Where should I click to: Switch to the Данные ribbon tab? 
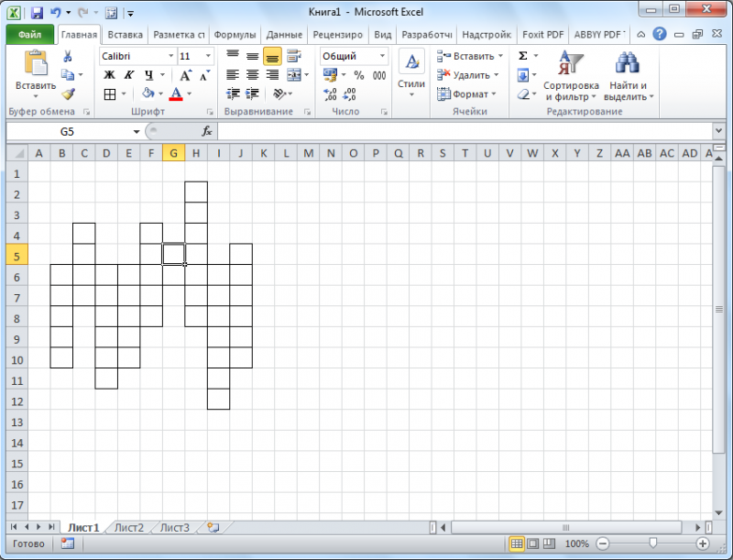(x=284, y=35)
